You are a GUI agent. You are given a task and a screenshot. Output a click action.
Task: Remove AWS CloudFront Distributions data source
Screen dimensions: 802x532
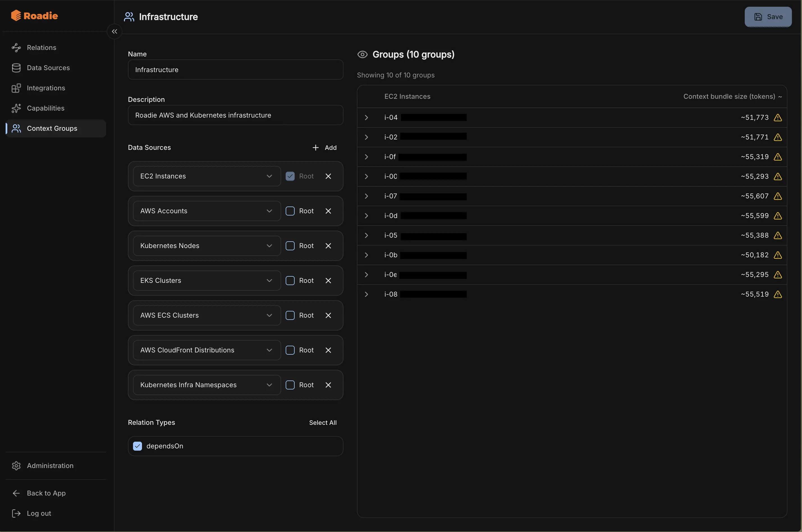click(328, 350)
